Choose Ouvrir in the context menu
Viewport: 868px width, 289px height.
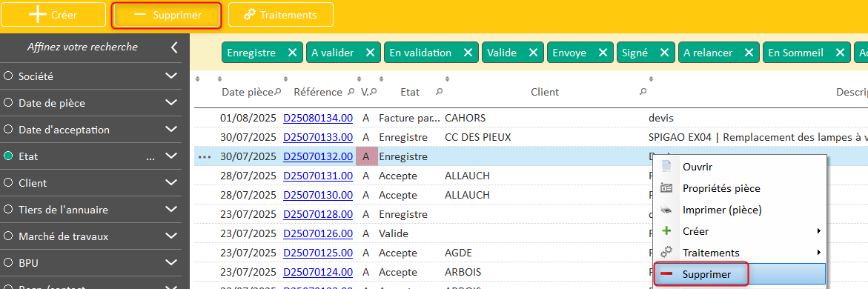pos(740,167)
